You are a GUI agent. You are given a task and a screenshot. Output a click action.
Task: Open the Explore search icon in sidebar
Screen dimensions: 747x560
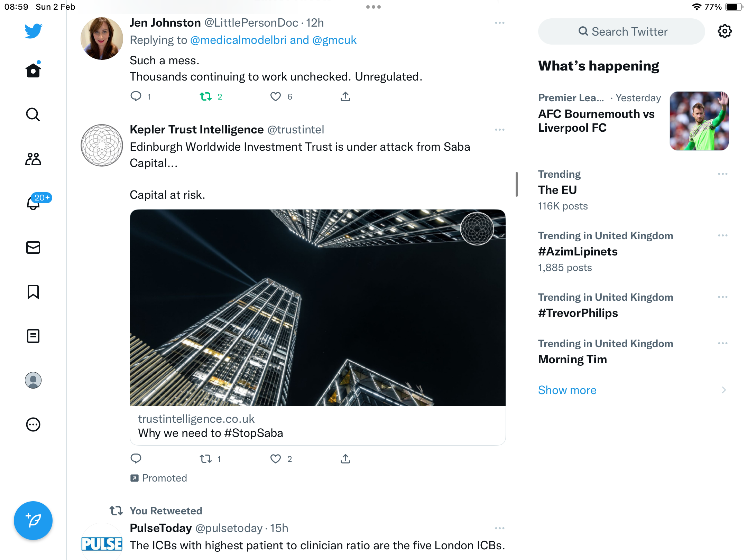coord(33,114)
